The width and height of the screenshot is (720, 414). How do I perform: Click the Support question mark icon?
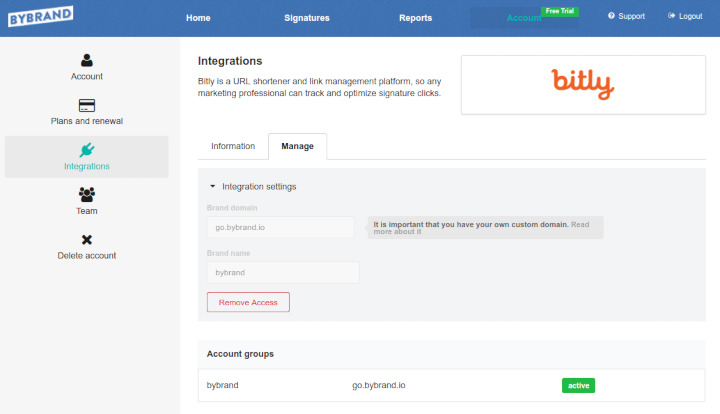[x=611, y=16]
